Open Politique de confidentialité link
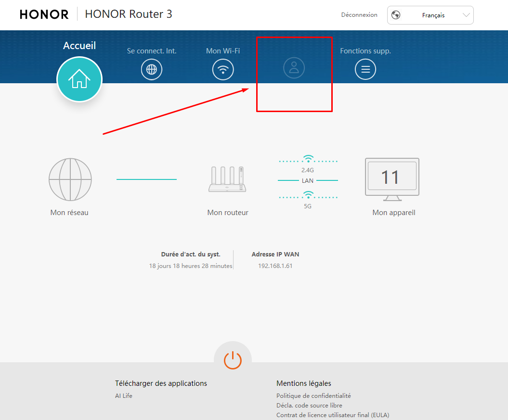 pos(313,396)
